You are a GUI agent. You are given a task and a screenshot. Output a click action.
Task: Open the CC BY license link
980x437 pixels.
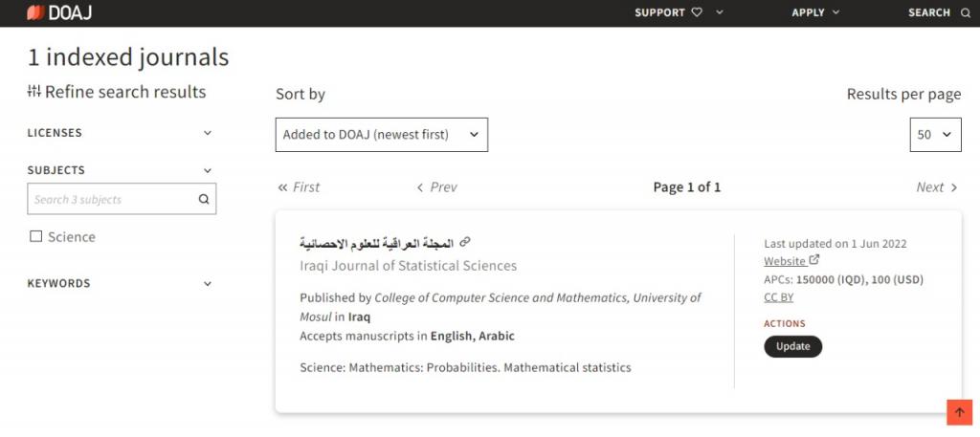click(x=778, y=297)
